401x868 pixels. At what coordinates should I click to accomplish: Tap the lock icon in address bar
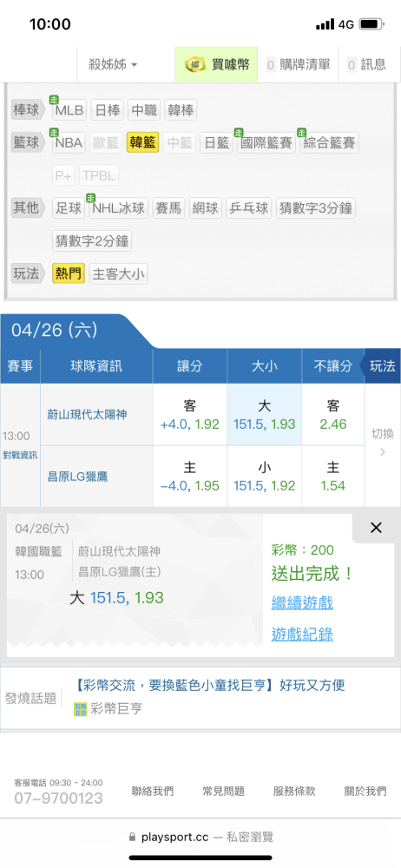132,837
